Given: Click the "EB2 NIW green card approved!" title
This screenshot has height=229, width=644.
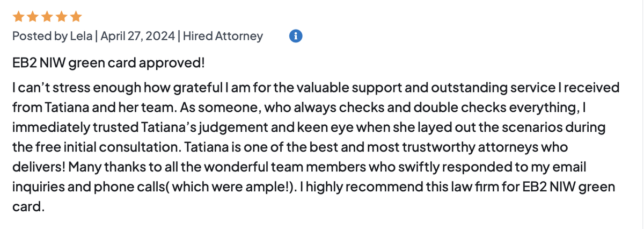Looking at the screenshot, I should coord(108,63).
